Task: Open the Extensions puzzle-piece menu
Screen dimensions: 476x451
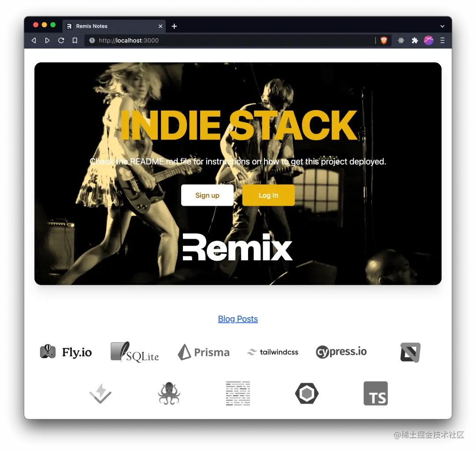Action: (x=415, y=41)
